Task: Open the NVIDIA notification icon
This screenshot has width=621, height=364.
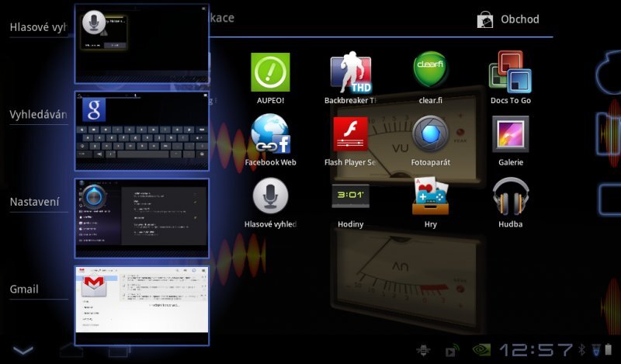Action: click(x=481, y=350)
